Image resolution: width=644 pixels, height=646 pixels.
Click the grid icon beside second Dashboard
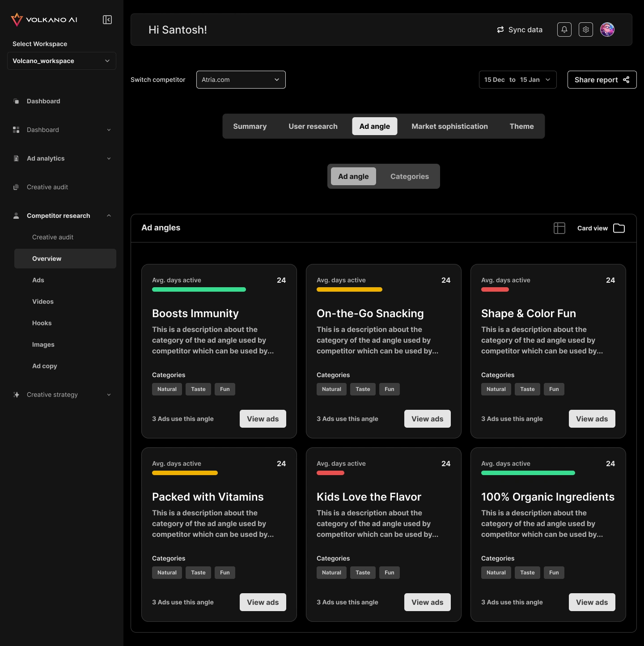[16, 130]
